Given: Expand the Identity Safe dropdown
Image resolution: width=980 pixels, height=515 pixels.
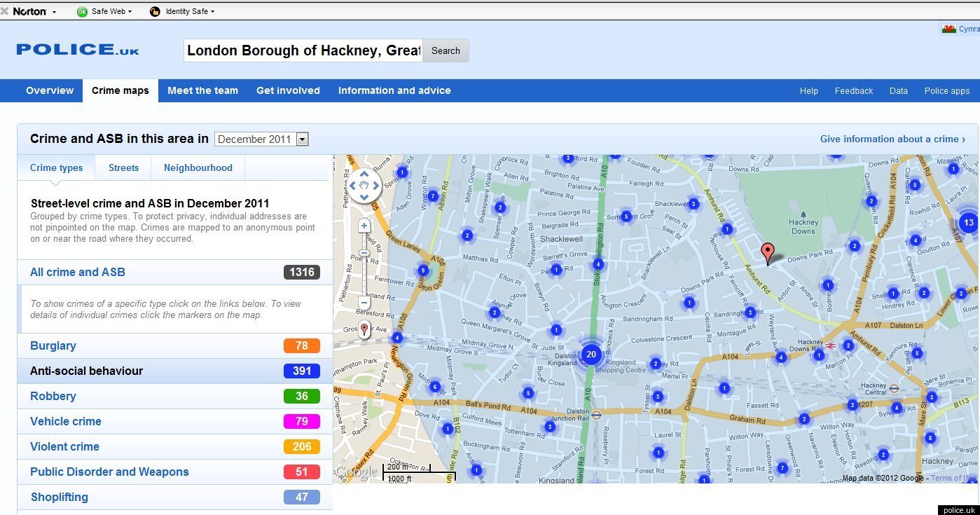Looking at the screenshot, I should coord(212,12).
